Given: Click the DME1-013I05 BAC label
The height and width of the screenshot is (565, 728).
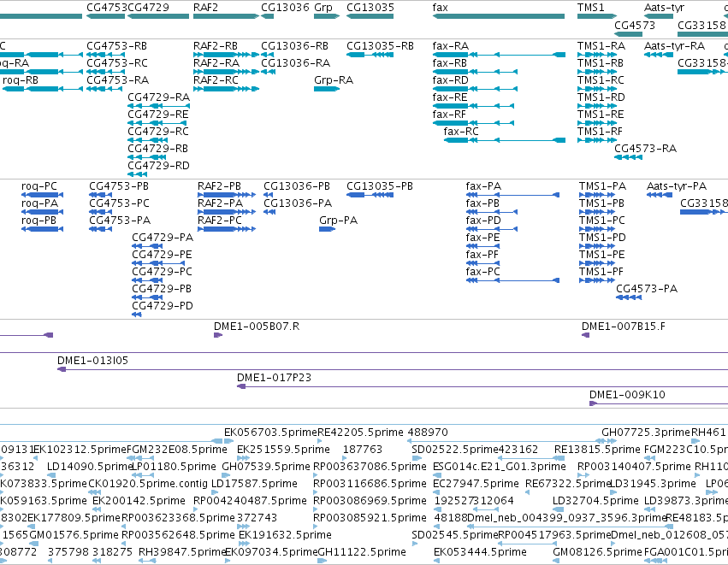Looking at the screenshot, I should pos(92,361).
